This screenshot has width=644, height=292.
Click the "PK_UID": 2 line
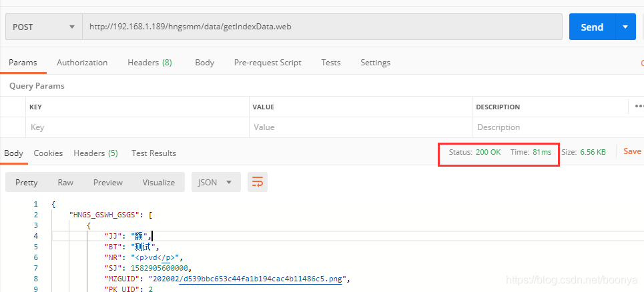point(129,289)
